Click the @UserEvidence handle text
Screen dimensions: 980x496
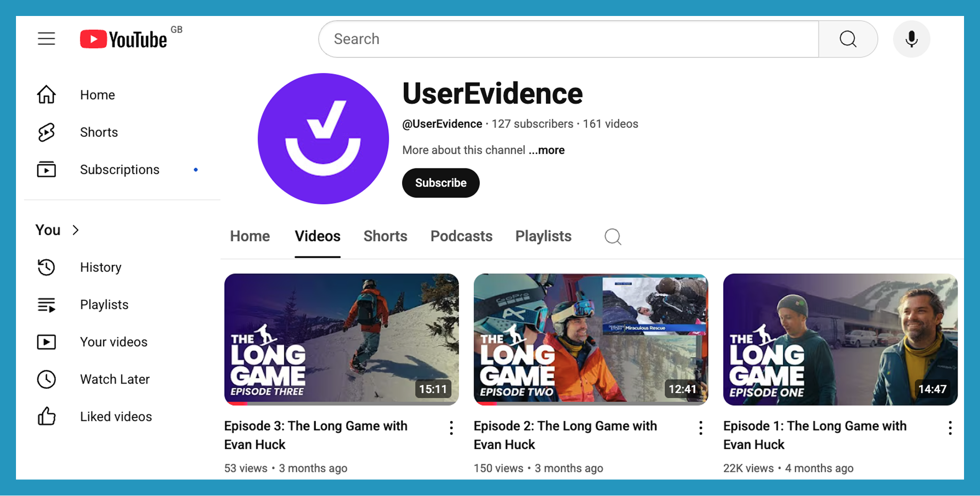point(442,124)
